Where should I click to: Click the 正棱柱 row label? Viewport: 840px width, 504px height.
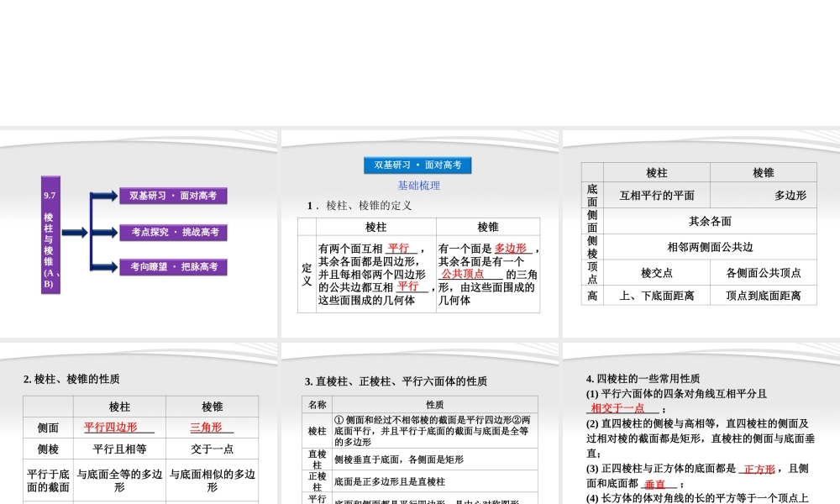point(318,481)
